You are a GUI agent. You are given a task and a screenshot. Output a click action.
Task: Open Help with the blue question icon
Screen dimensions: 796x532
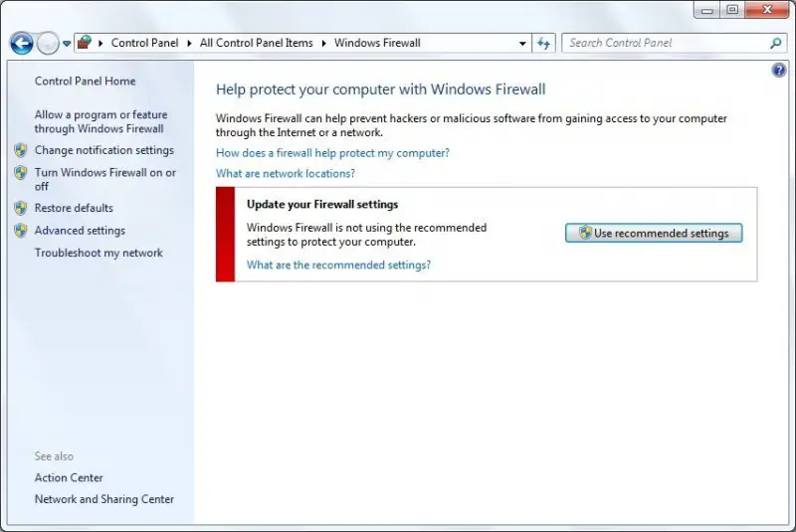tap(779, 70)
